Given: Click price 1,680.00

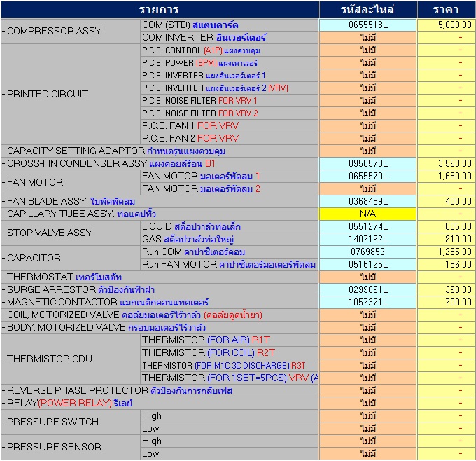Looking at the screenshot, I should [x=447, y=177].
